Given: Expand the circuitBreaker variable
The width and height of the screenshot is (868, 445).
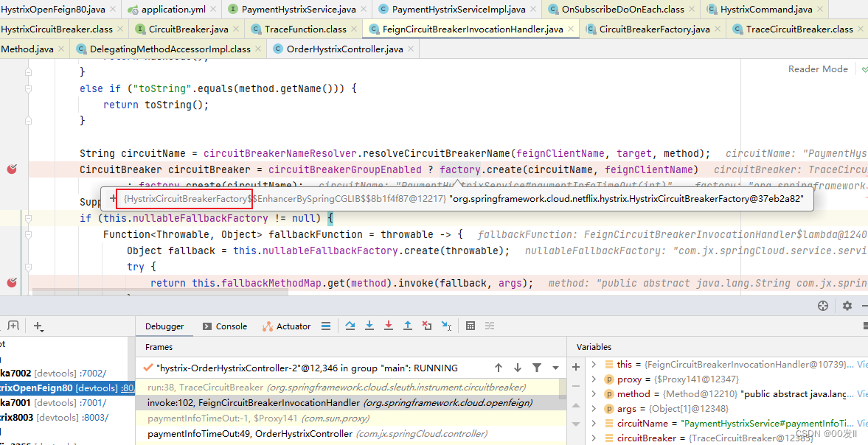Looking at the screenshot, I should pos(594,438).
